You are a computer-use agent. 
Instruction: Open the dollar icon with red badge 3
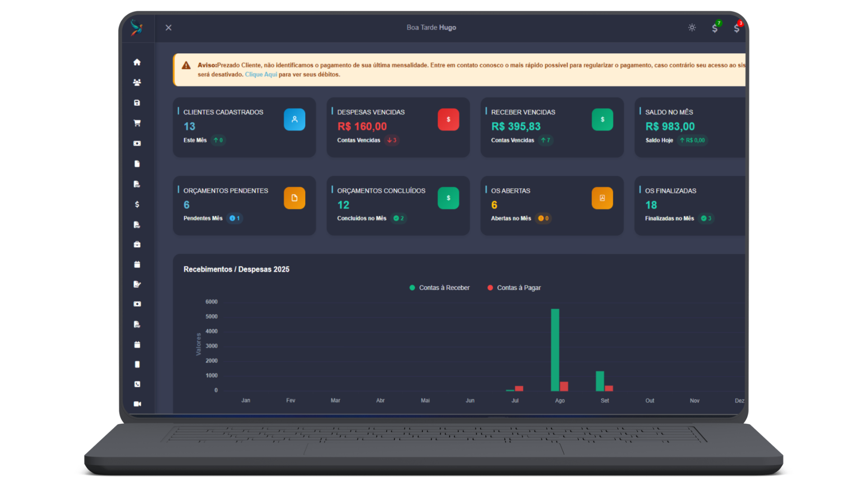(737, 28)
